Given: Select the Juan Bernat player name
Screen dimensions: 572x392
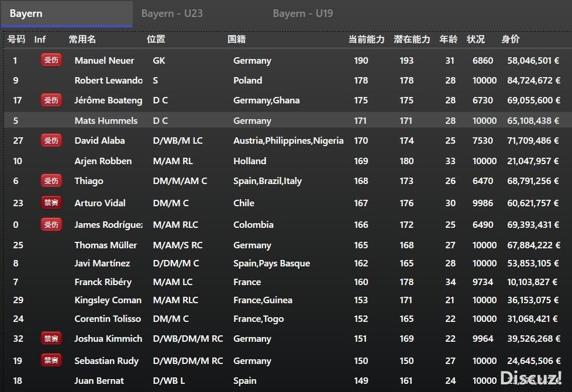Looking at the screenshot, I should tap(99, 381).
